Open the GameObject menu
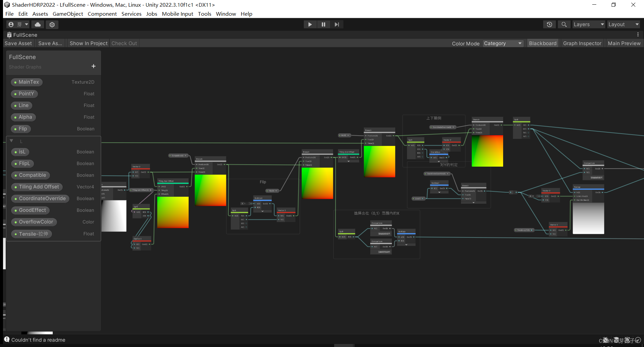 tap(68, 14)
